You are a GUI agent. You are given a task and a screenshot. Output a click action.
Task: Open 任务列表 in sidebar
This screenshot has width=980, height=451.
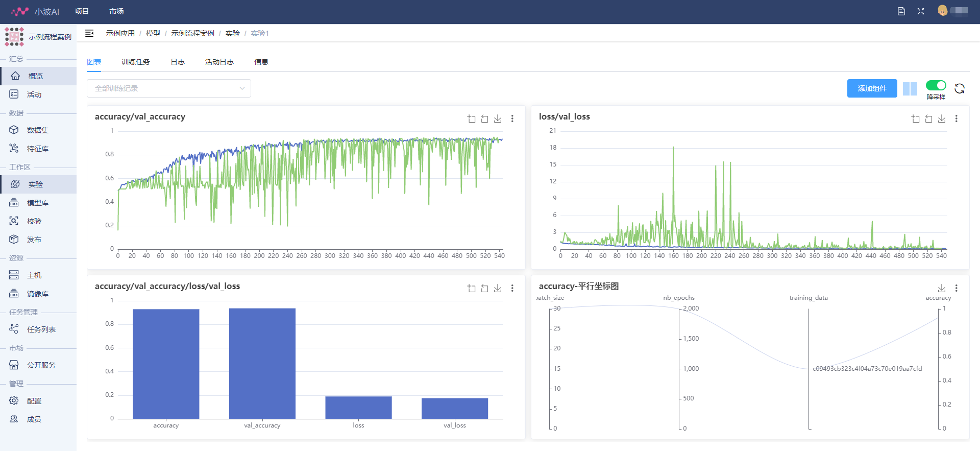click(x=38, y=329)
